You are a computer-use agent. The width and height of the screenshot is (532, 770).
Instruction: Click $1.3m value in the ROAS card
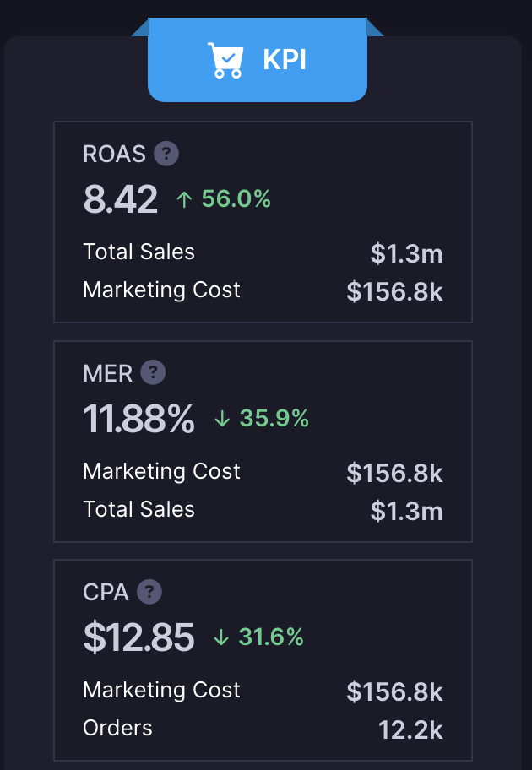(407, 254)
